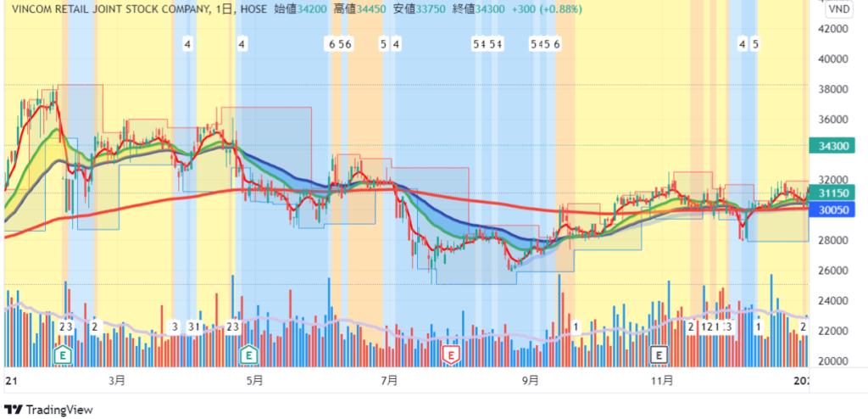Click the 5456 signal label near September
The height and width of the screenshot is (419, 868).
coord(545,44)
